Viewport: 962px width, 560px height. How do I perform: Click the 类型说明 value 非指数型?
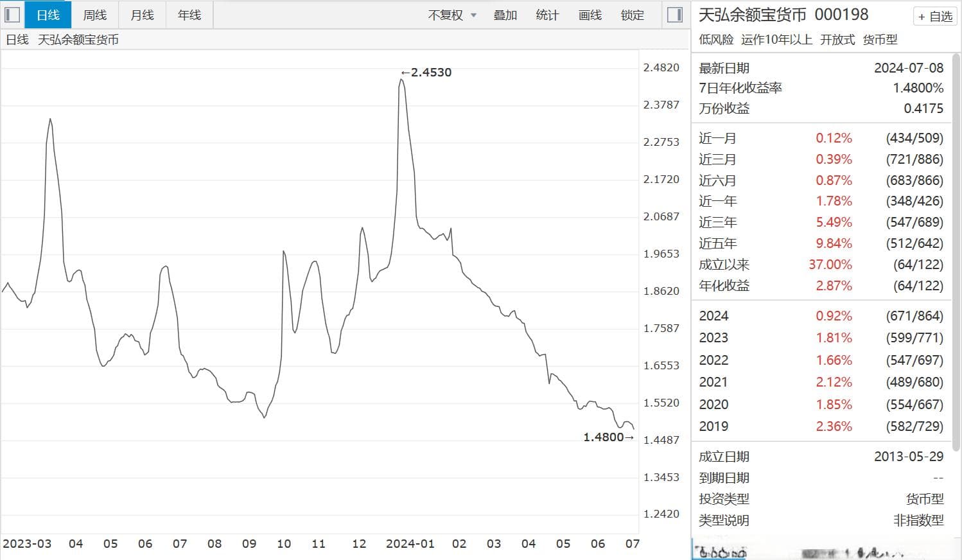pos(918,520)
